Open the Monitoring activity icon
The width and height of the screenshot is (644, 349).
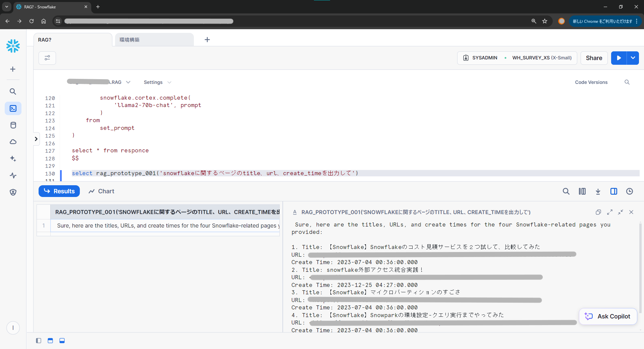click(x=13, y=175)
